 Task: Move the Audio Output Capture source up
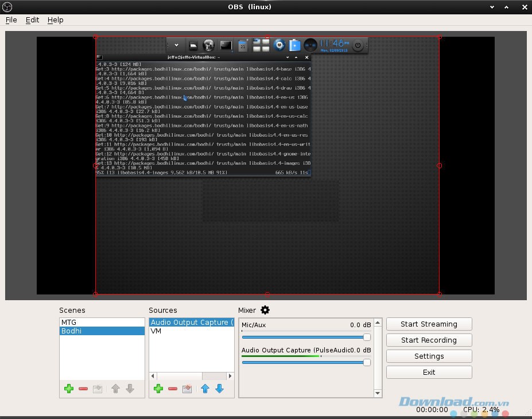204,389
